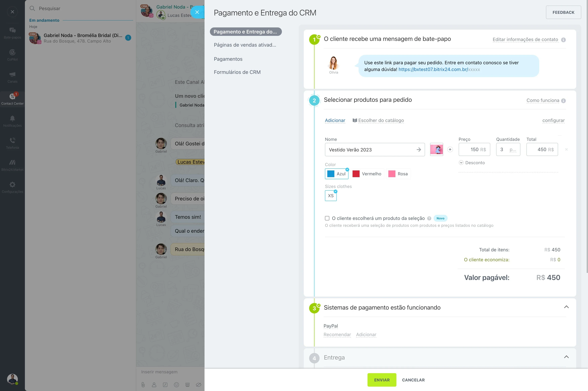Choose the Rosa color swatch
Viewport: 588px width, 391px height.
(398, 174)
